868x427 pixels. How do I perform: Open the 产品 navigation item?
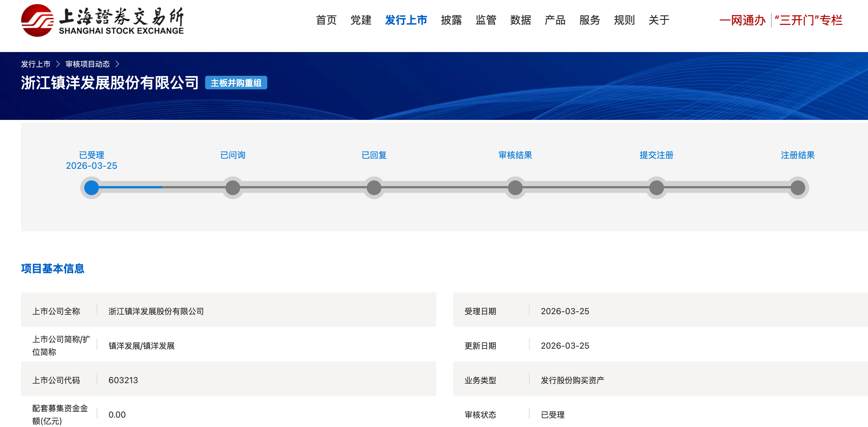click(x=555, y=20)
